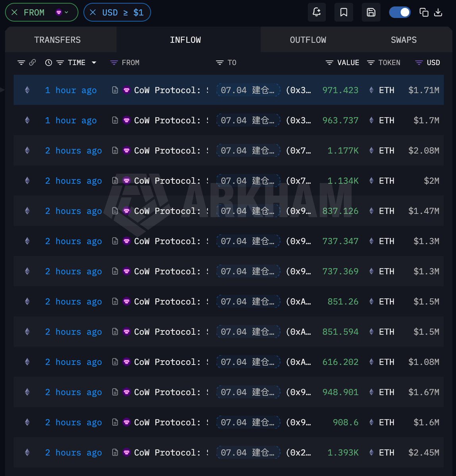Click the download icon
This screenshot has width=456, height=476.
438,12
